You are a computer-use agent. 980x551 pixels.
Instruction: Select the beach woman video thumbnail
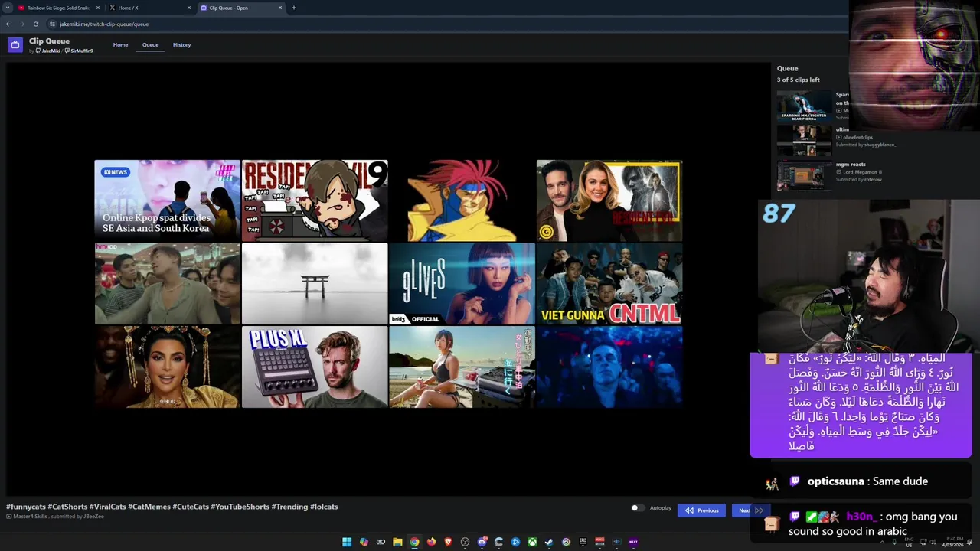[462, 367]
